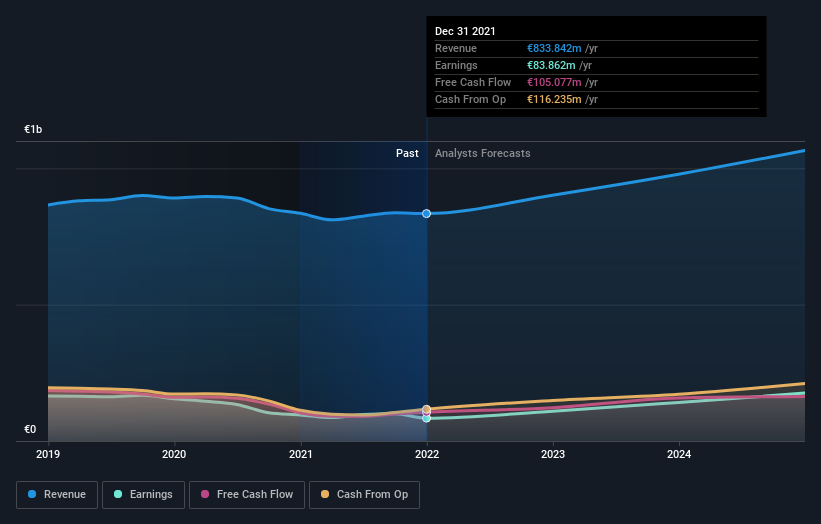Click the 2022 x-axis label

pos(427,454)
